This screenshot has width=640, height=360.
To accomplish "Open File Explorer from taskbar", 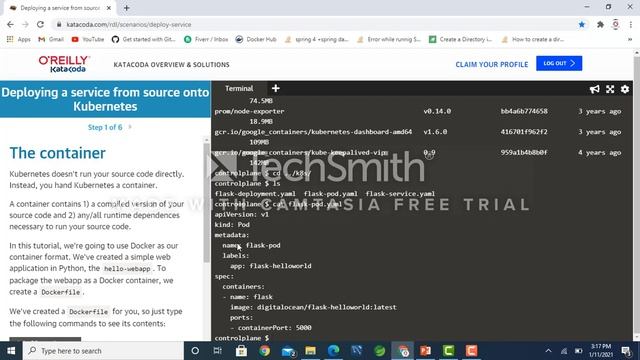I will (x=311, y=351).
